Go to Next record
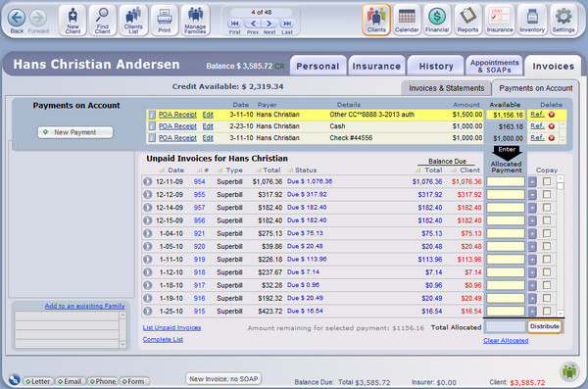Image resolution: width=588 pixels, height=389 pixels. [269, 24]
